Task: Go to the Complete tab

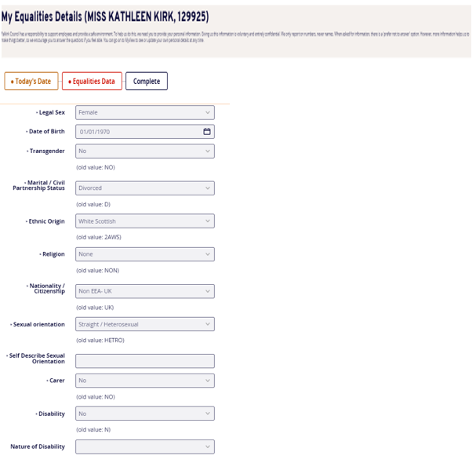Action: (147, 82)
